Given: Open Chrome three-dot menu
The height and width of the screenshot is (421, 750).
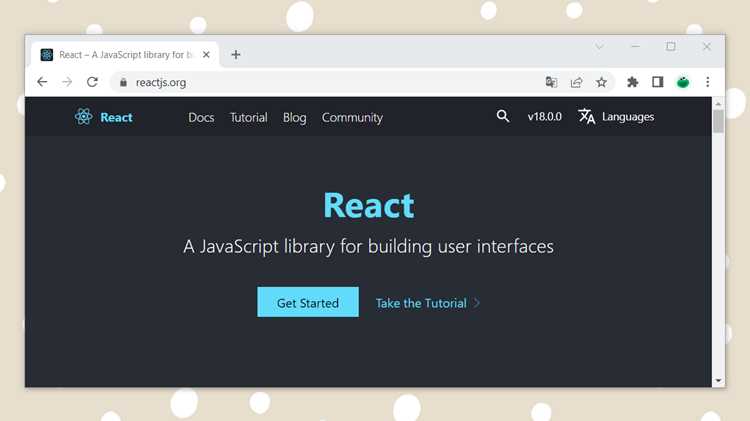Looking at the screenshot, I should (707, 82).
